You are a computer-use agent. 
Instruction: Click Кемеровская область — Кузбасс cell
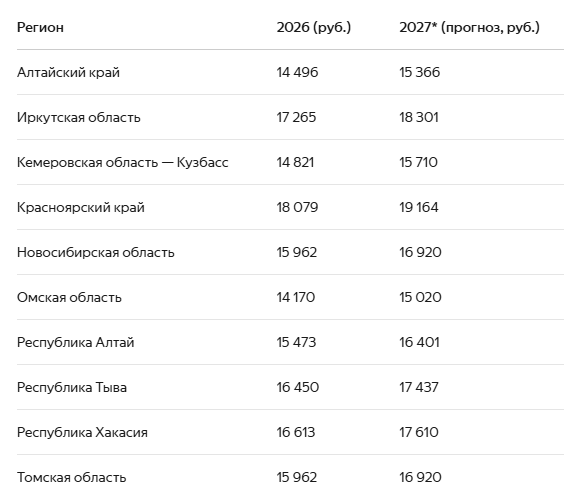point(123,162)
